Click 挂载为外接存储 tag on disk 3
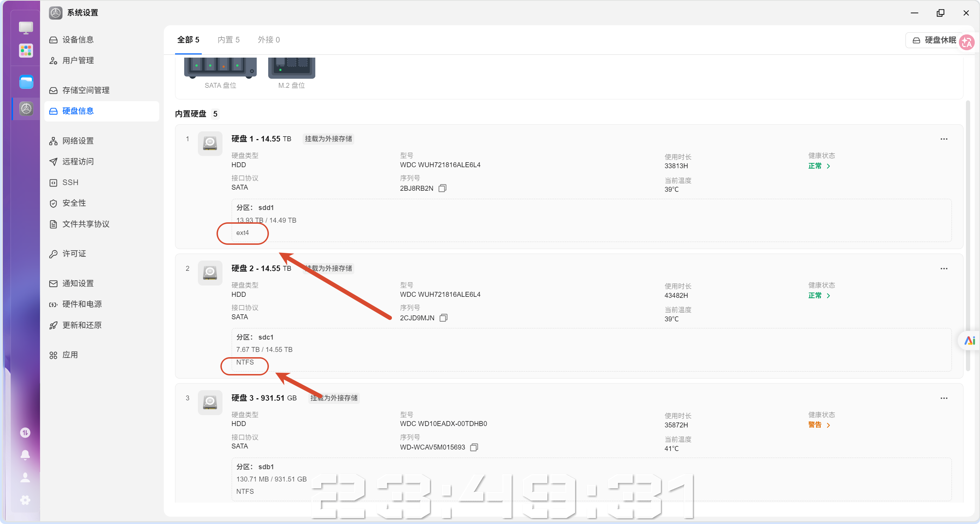This screenshot has width=980, height=524. pos(334,398)
